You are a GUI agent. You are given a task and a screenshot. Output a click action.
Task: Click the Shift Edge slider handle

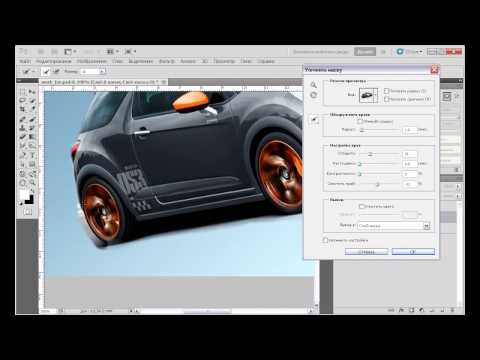point(378,184)
